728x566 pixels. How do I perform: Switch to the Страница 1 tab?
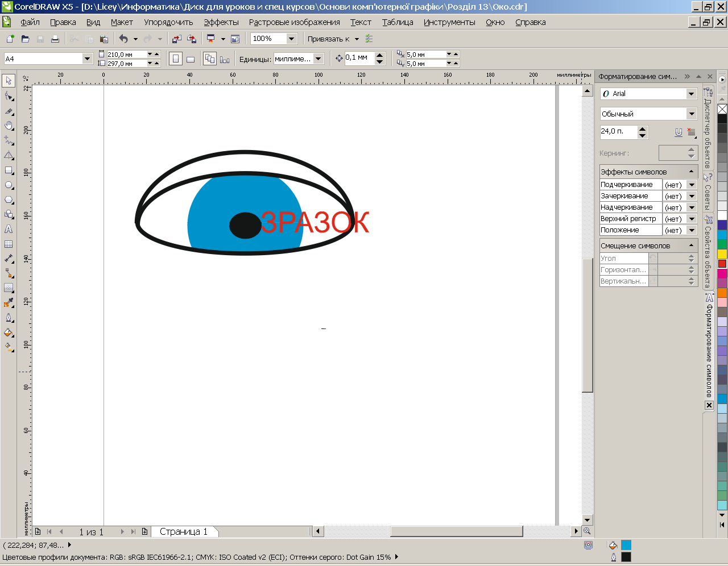(x=184, y=532)
